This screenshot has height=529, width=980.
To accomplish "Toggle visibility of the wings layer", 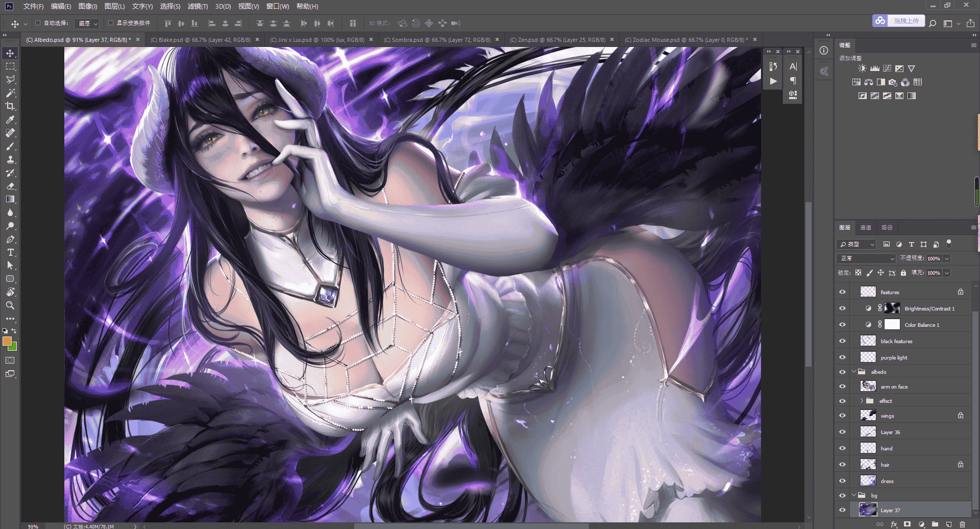I will (843, 416).
